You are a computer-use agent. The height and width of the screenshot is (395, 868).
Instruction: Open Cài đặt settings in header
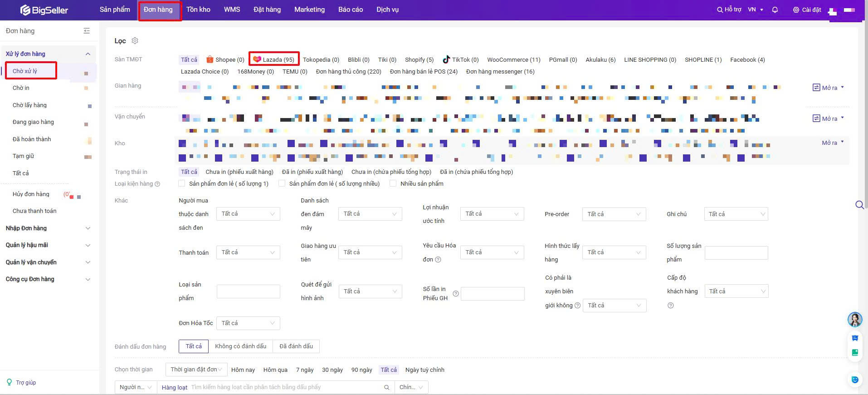807,10
